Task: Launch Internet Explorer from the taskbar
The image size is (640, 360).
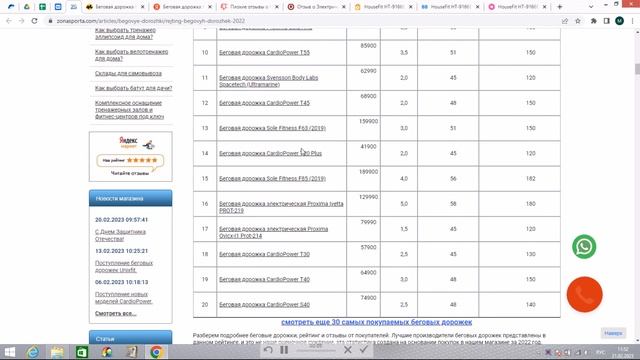Action: pyautogui.click(x=33, y=352)
